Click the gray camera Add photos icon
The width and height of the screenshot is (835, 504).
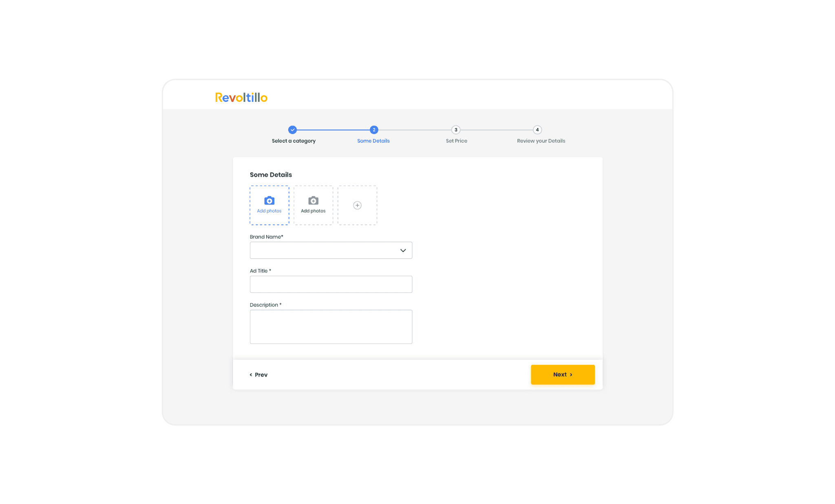pos(313,200)
